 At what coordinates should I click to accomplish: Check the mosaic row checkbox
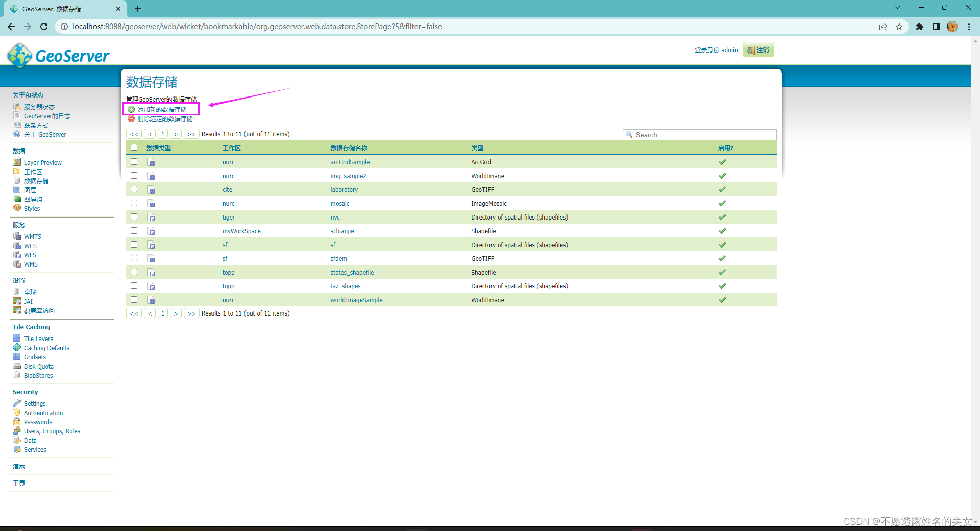(x=134, y=203)
